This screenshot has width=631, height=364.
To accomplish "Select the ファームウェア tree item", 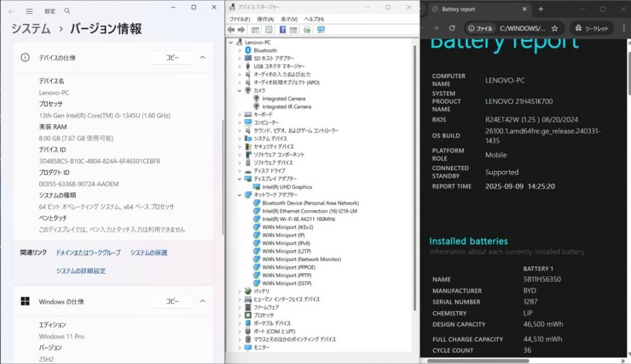I will click(x=266, y=307).
